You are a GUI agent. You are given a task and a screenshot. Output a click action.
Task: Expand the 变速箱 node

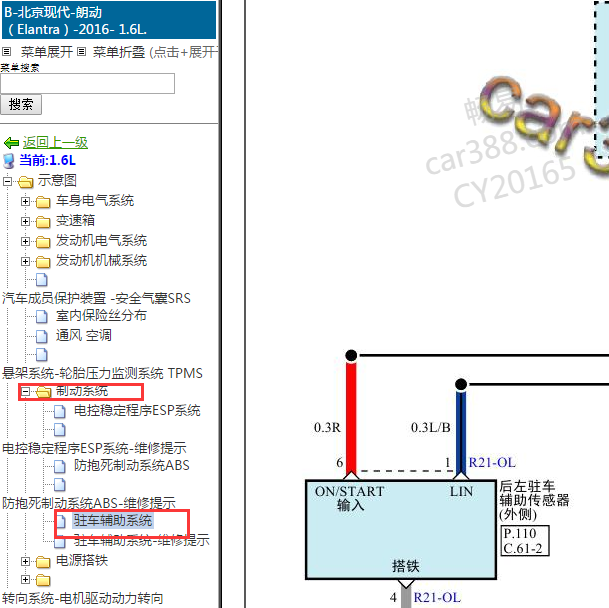[x=25, y=221]
